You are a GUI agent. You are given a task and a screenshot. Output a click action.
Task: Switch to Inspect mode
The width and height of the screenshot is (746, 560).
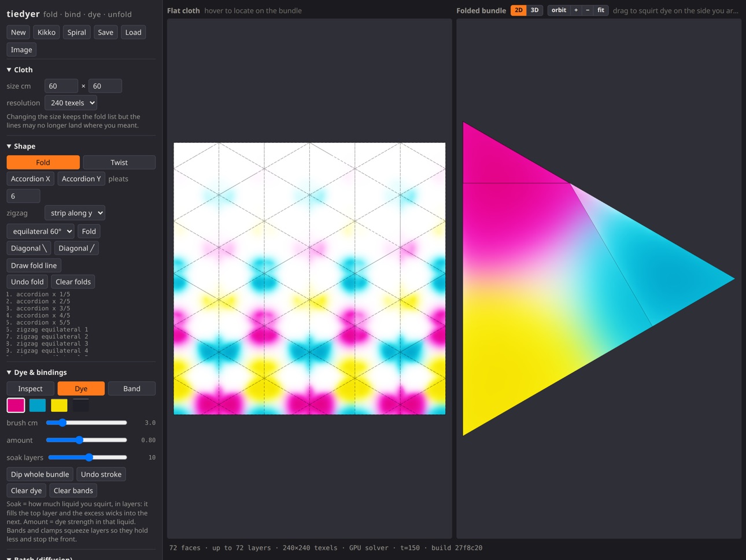pos(31,389)
